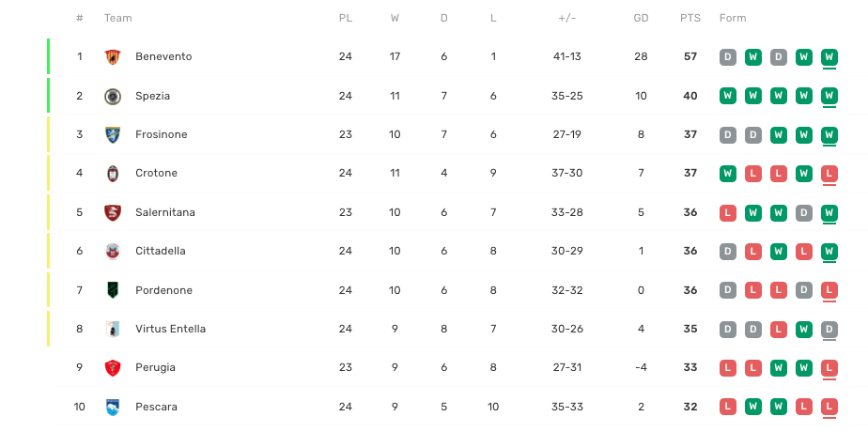
Task: Click the Crotone team badge
Action: tap(113, 173)
